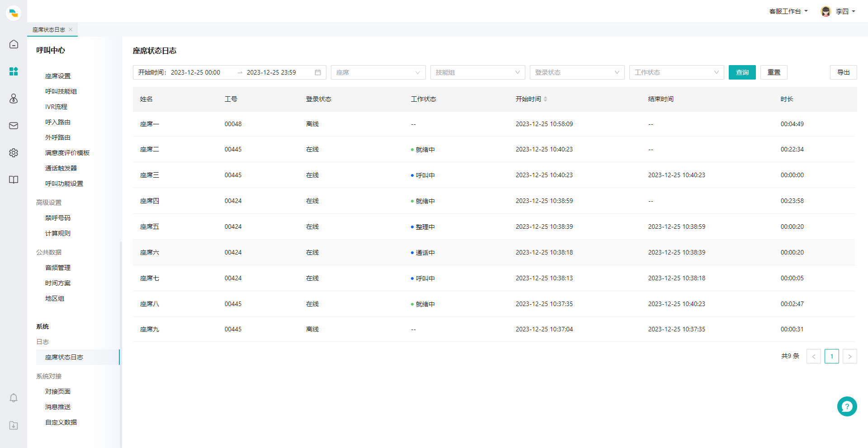Click the sidebar vertical scrollbar

tap(121, 344)
